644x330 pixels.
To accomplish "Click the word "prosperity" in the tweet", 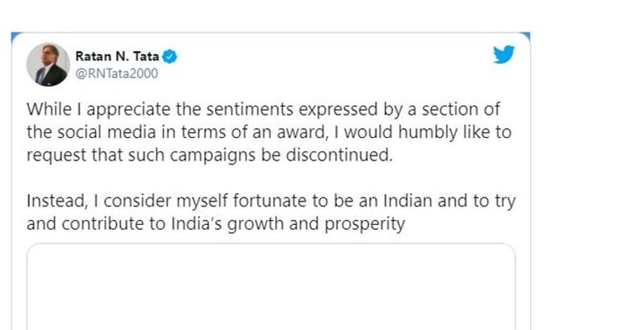I will [x=364, y=223].
